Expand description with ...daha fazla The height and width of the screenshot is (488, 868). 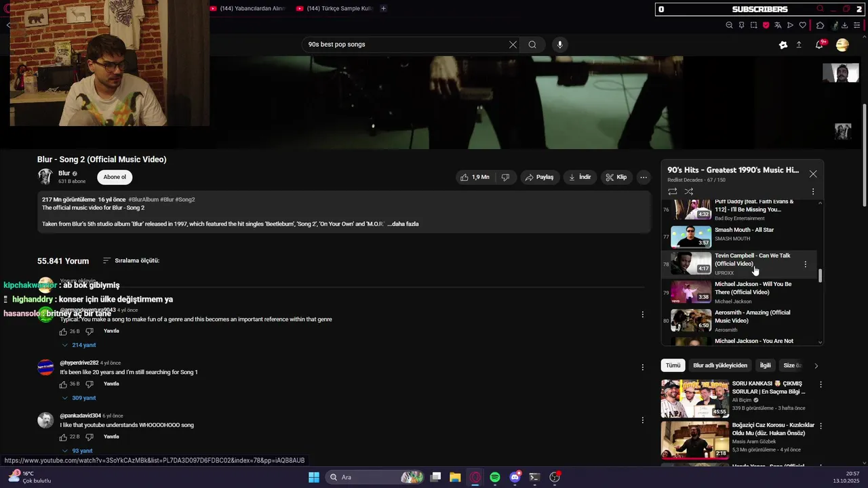403,224
